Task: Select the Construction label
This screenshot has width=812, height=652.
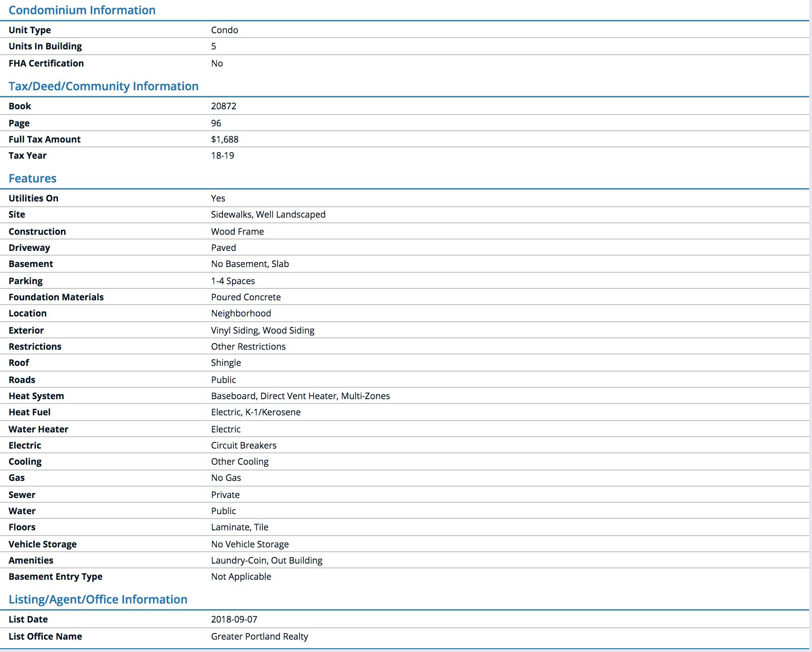Action: (37, 231)
